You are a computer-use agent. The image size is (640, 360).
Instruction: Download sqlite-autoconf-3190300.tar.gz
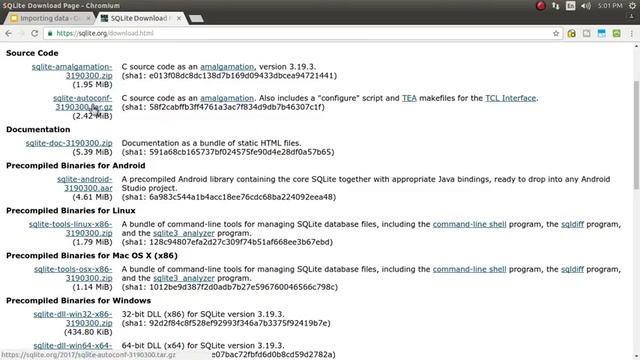tap(82, 102)
